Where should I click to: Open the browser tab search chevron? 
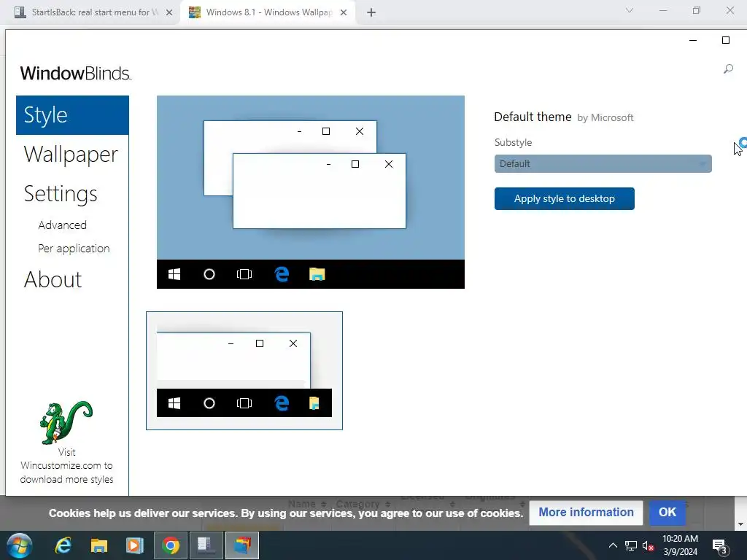tap(630, 10)
